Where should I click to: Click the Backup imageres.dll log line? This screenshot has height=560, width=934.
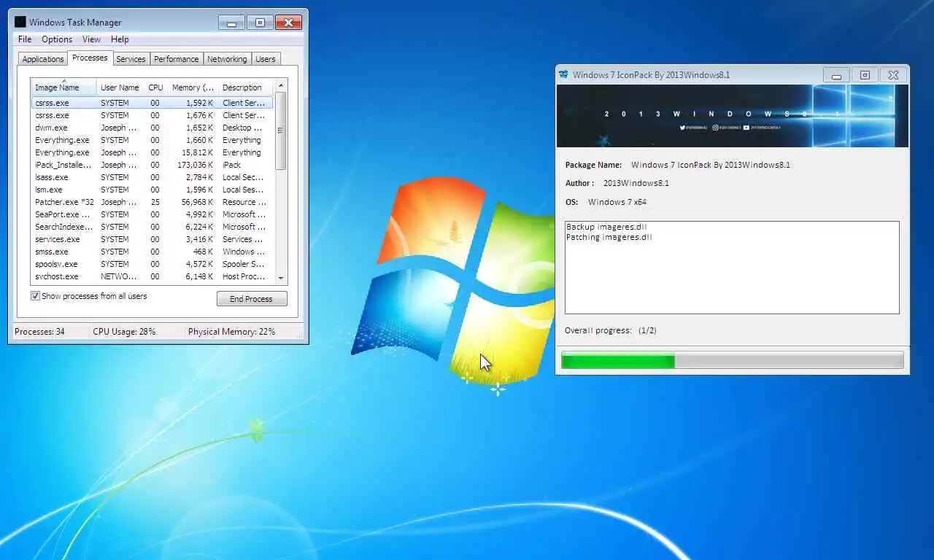[606, 227]
